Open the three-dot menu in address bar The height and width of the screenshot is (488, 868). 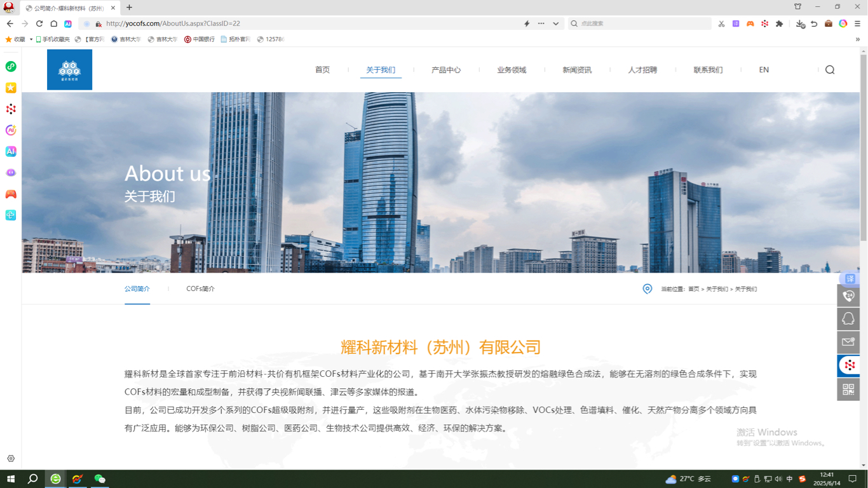541,24
